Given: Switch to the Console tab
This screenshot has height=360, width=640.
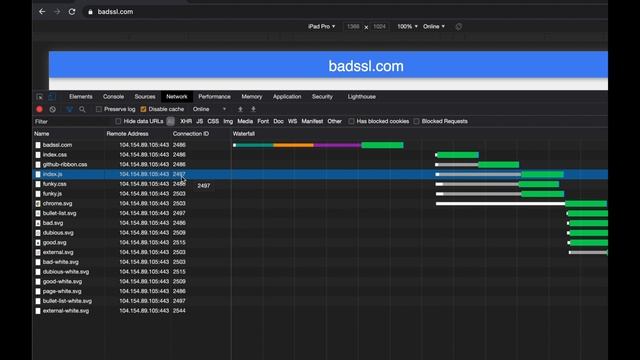Looking at the screenshot, I should 113,97.
